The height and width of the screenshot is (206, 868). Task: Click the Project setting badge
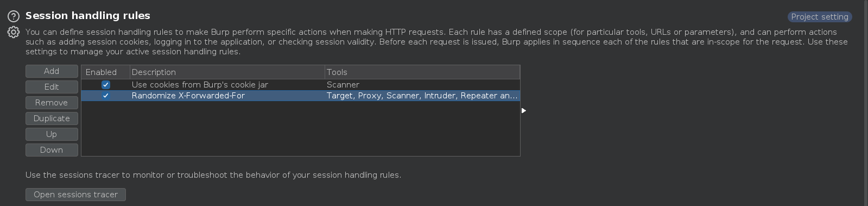coord(820,17)
